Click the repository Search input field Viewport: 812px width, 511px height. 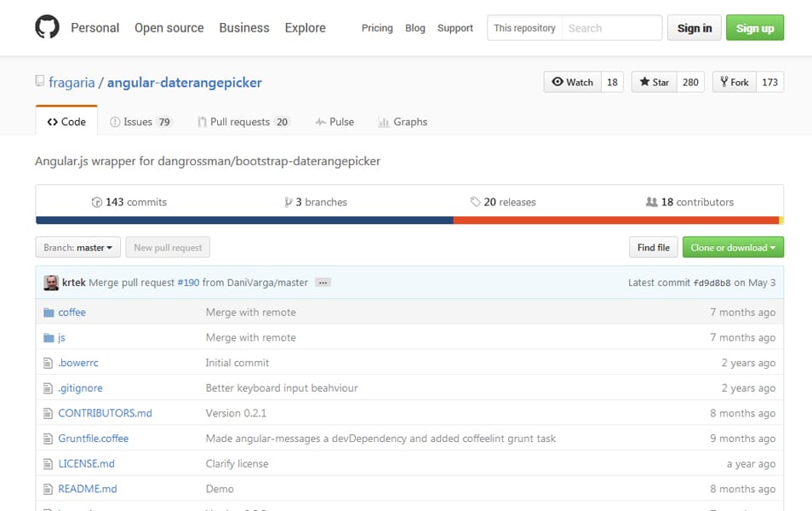[612, 28]
